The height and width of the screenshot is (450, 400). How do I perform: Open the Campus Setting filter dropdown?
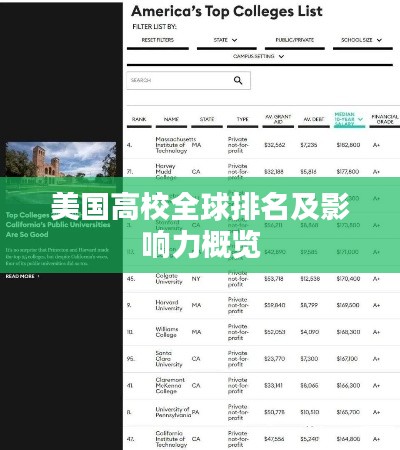(259, 56)
